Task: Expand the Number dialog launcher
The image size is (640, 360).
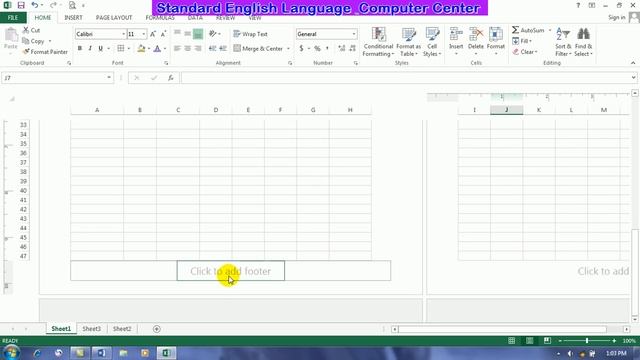Action: point(356,63)
